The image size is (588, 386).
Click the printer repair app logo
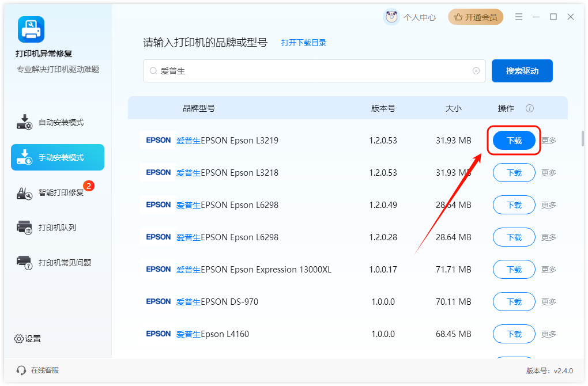pyautogui.click(x=31, y=29)
